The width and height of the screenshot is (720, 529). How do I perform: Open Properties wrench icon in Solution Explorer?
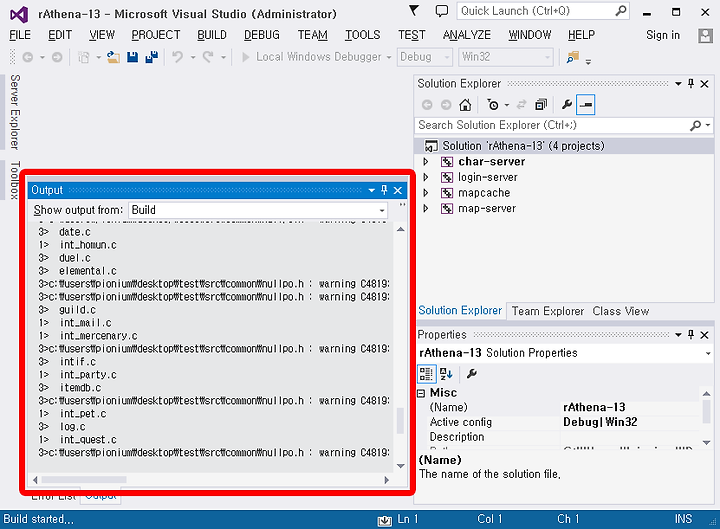[x=567, y=105]
